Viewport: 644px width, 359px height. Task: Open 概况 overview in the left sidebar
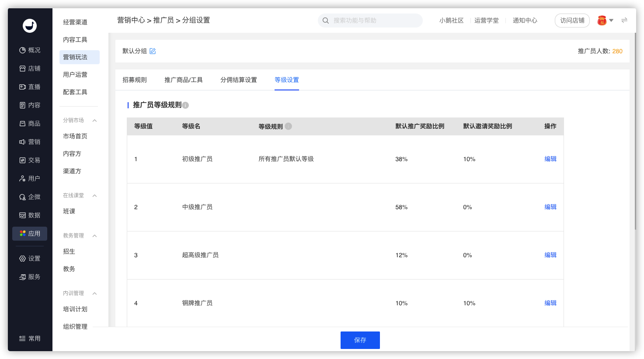coord(30,50)
